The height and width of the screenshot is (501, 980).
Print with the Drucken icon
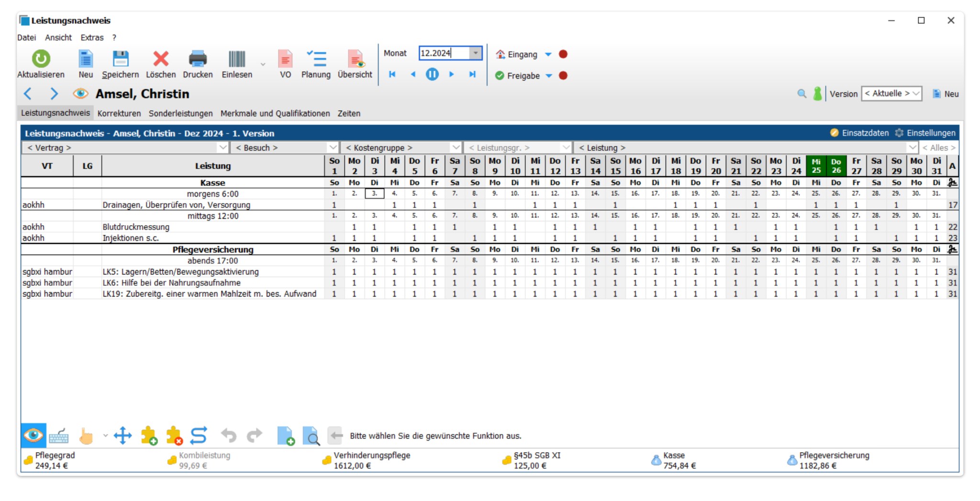(197, 59)
